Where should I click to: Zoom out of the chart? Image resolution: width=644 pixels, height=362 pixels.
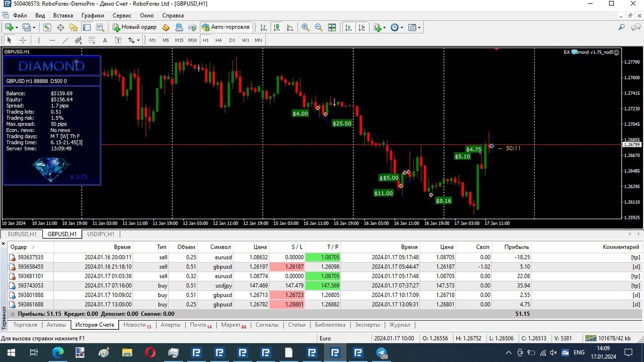319,27
